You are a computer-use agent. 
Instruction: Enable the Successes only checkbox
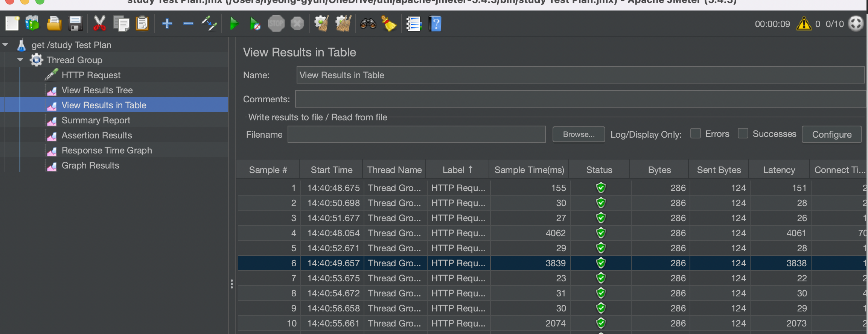coord(743,134)
